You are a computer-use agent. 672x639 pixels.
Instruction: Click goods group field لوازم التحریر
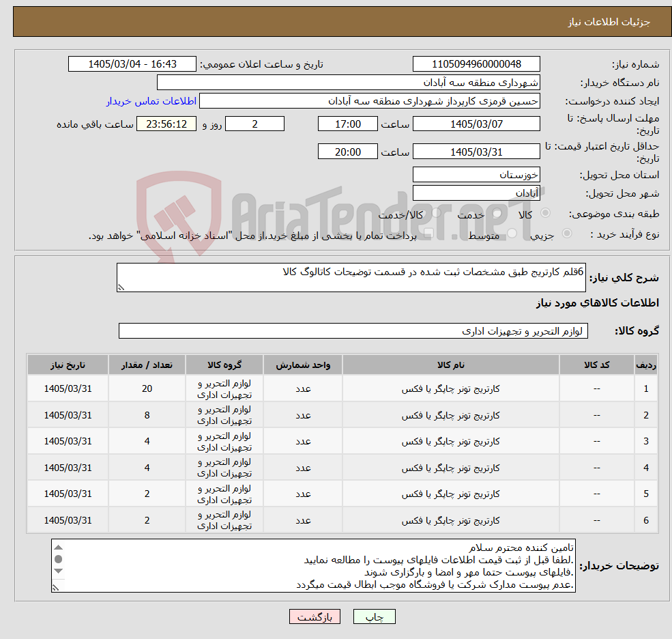(x=353, y=331)
